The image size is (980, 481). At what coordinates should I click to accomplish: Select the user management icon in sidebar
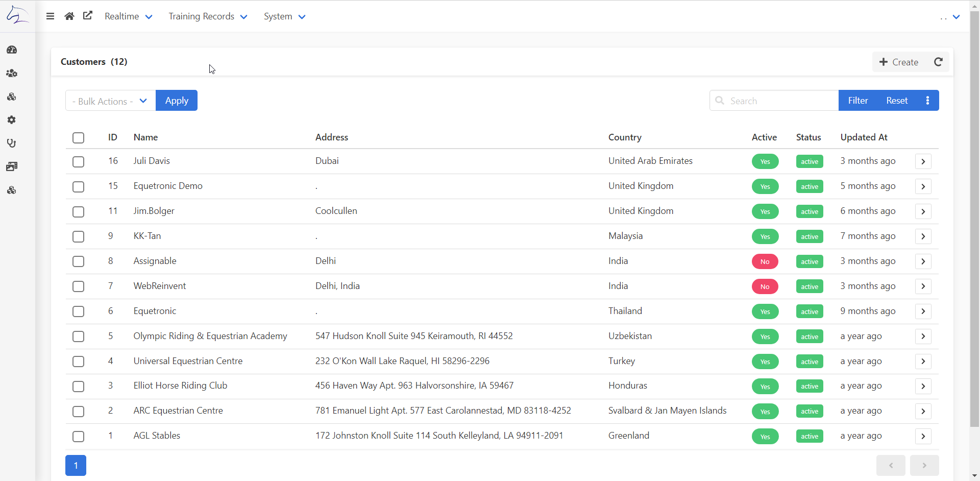tap(11, 73)
